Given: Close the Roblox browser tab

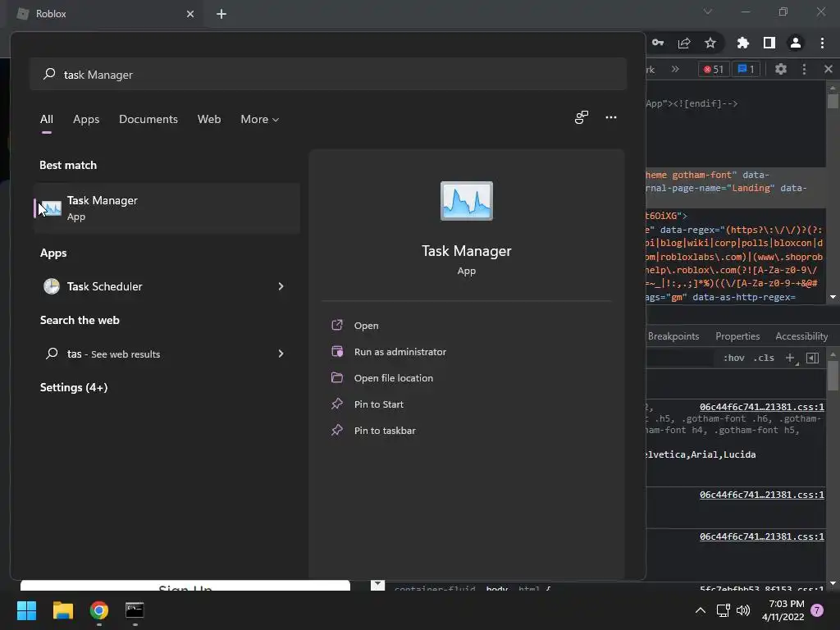Looking at the screenshot, I should (x=190, y=14).
